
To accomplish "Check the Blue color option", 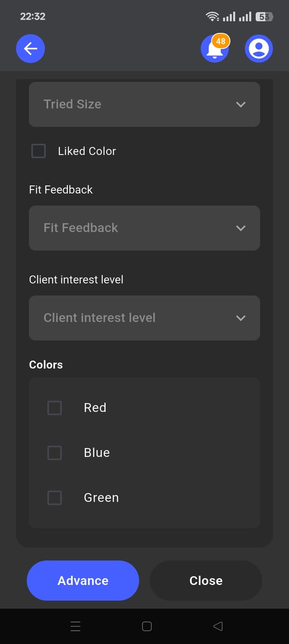I will [55, 452].
